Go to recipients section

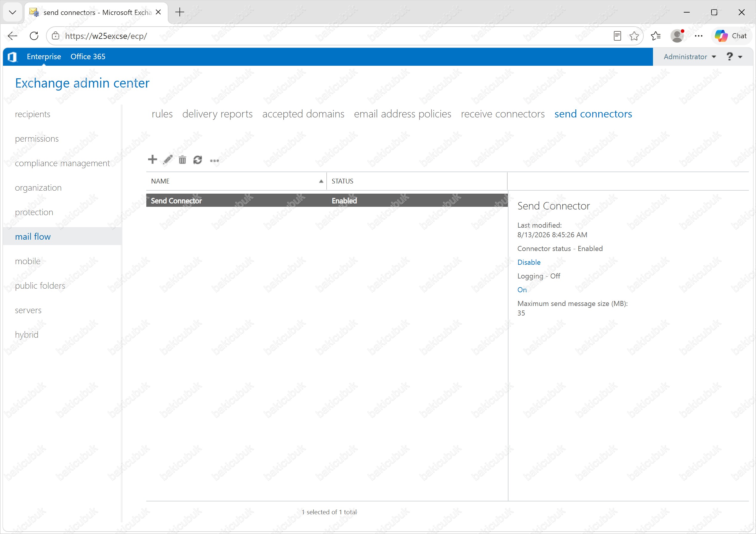click(33, 114)
